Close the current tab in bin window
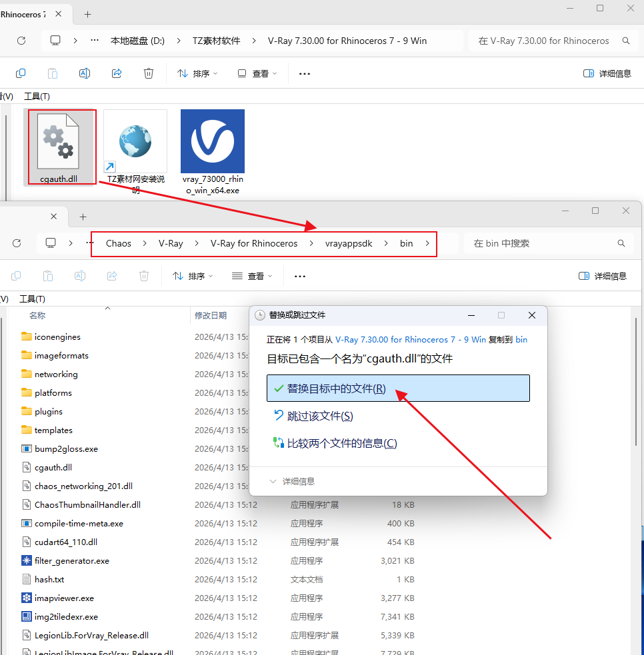Screen dimensions: 644x655 pyautogui.click(x=54, y=217)
